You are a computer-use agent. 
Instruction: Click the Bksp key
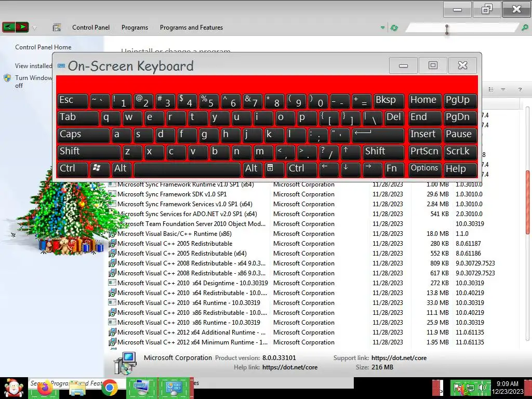coord(389,100)
